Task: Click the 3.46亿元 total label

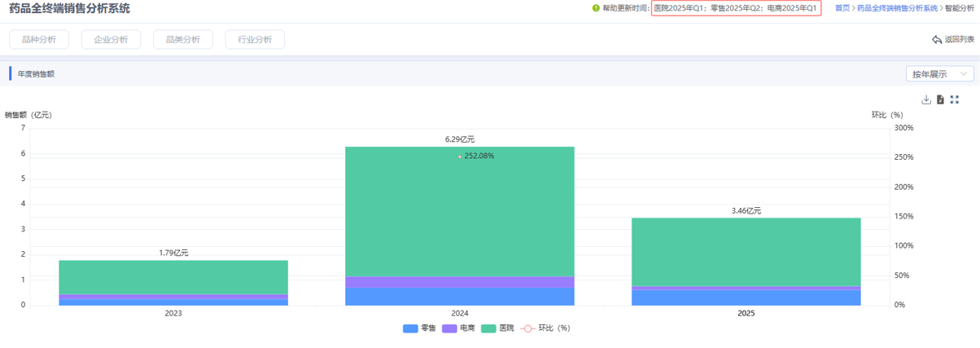Action: click(x=746, y=210)
